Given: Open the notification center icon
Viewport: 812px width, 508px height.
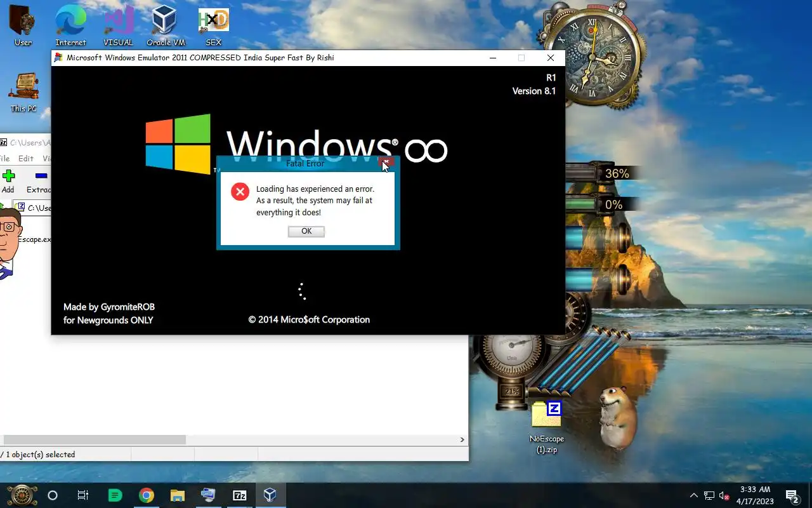Looking at the screenshot, I should click(x=792, y=495).
